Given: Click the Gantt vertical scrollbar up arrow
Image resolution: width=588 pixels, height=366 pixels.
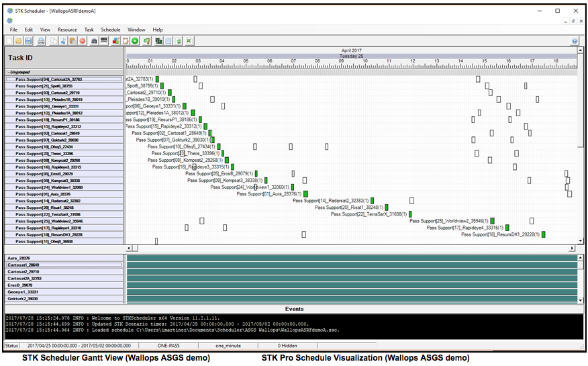Looking at the screenshot, I should (x=580, y=50).
